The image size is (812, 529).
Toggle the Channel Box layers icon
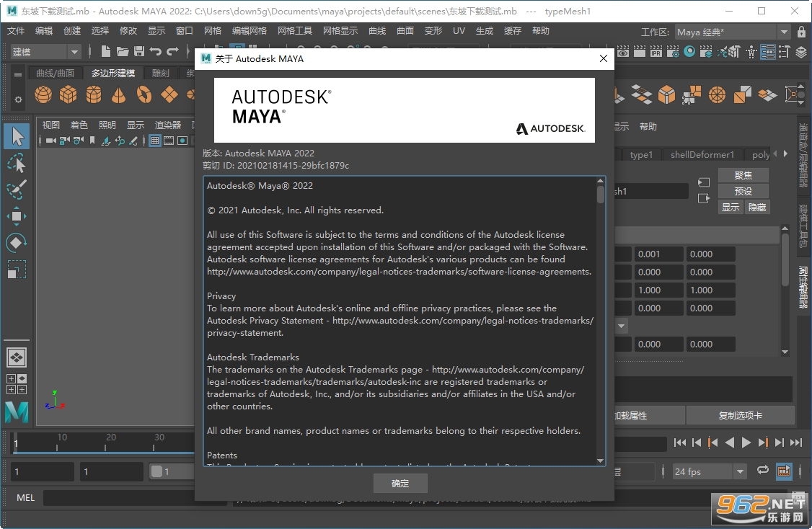801,51
